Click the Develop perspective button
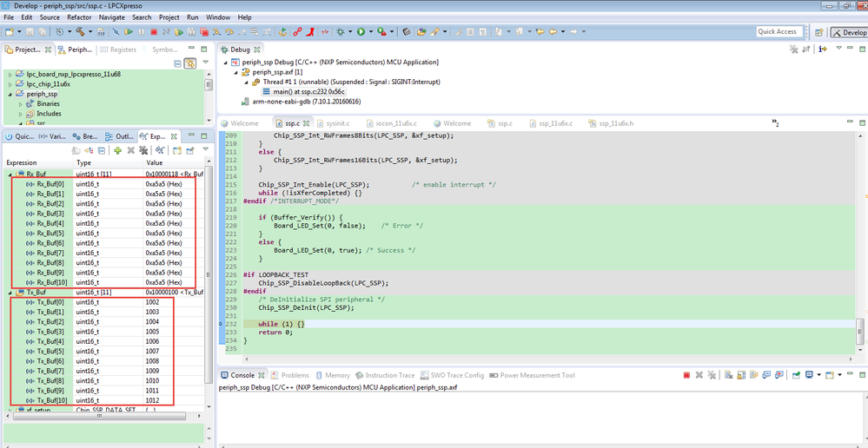 (849, 32)
